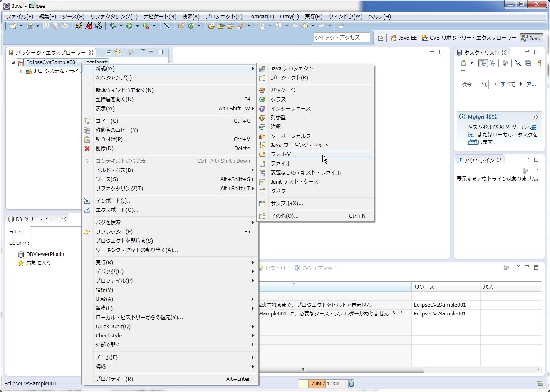Click the クイック・アクセス input field
Viewport: 550px width, 392px height.
[342, 37]
